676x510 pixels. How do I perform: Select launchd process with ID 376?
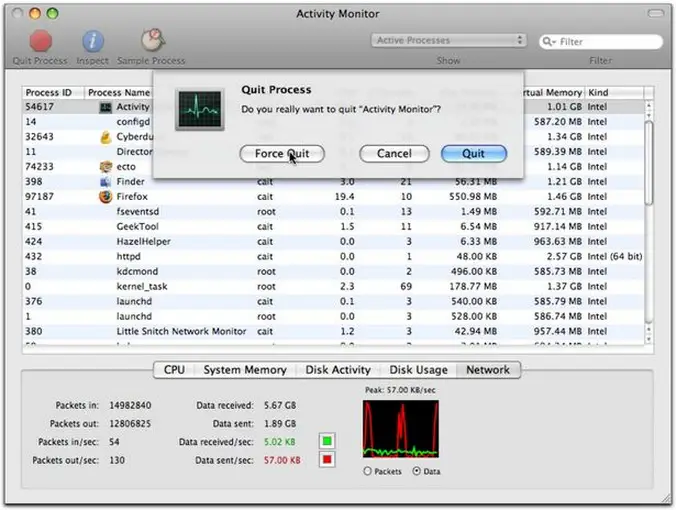click(x=333, y=301)
